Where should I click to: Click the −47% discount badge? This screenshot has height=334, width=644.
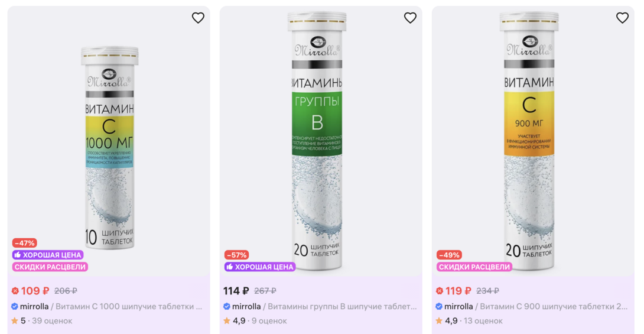point(24,243)
